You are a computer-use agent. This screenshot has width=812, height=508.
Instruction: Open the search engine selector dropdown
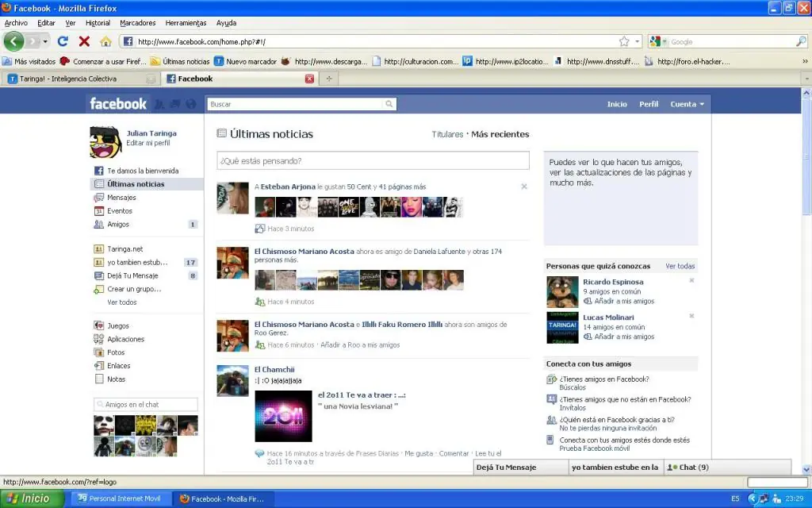657,41
